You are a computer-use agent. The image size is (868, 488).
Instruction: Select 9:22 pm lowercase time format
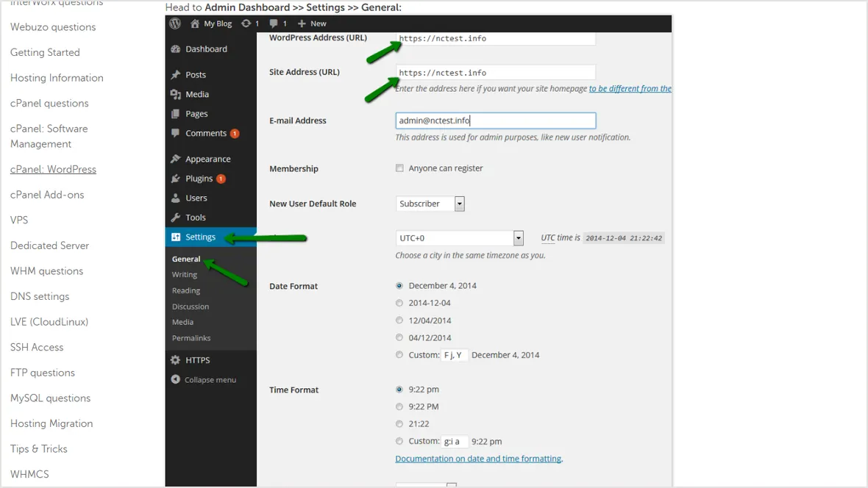[x=399, y=389]
